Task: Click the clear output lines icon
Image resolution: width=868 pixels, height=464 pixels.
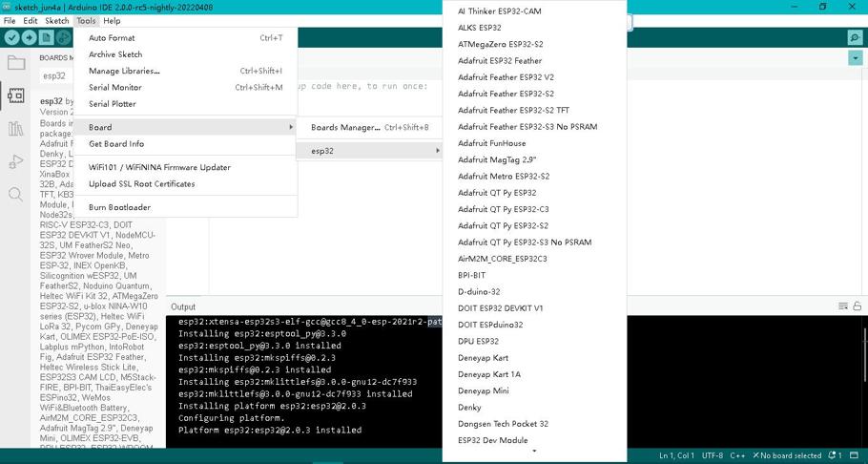Action: 843,306
